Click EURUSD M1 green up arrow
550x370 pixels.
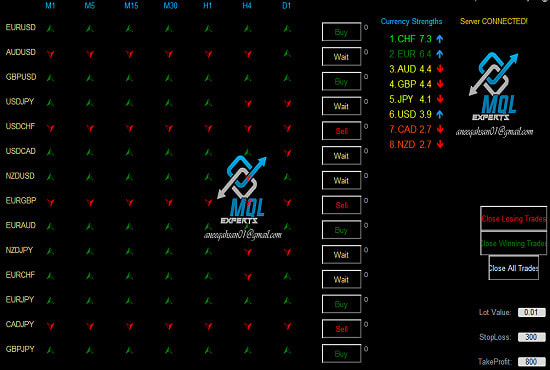point(51,28)
